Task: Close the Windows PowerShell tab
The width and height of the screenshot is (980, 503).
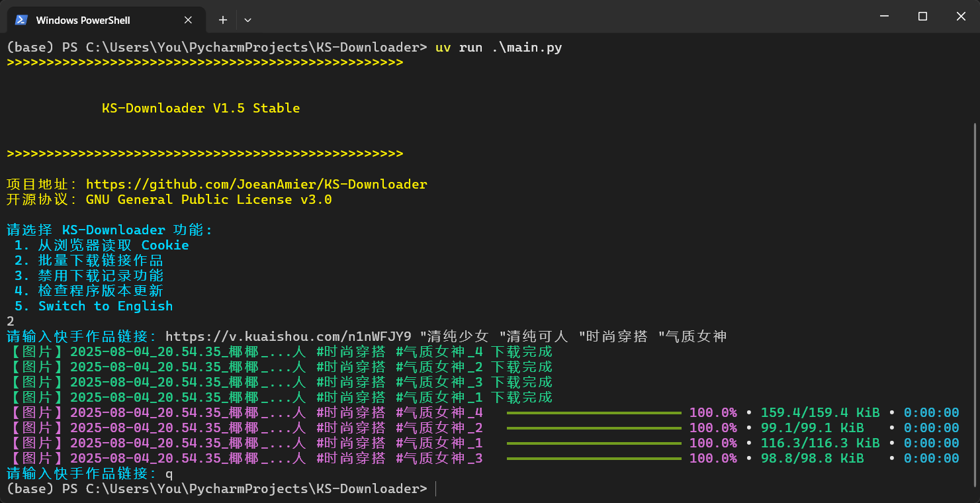Action: [188, 20]
